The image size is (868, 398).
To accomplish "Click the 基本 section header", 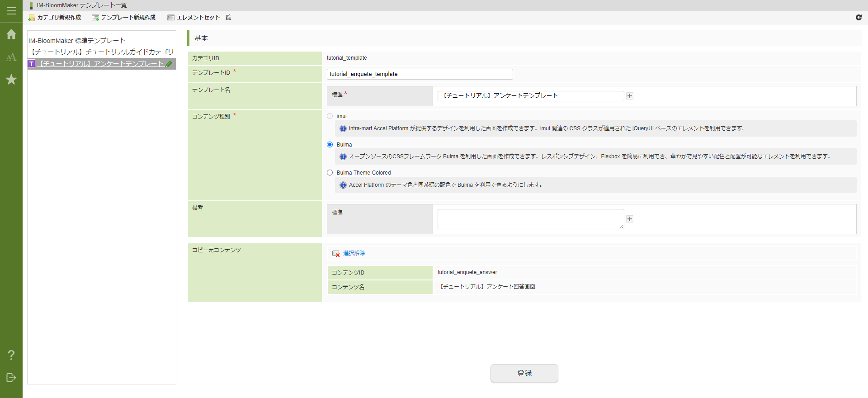I will (201, 38).
